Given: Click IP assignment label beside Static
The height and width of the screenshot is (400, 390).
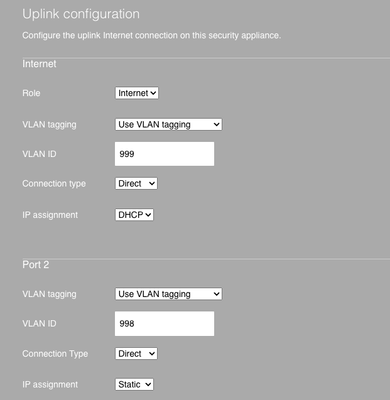Looking at the screenshot, I should [50, 385].
